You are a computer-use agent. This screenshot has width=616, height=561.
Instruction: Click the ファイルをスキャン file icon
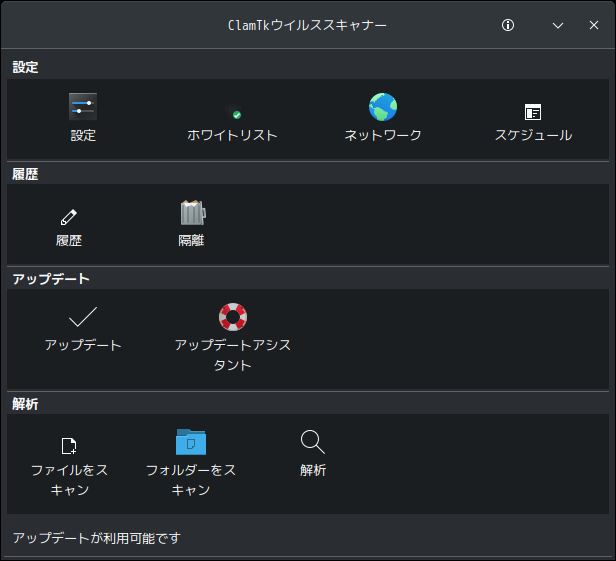tap(69, 446)
